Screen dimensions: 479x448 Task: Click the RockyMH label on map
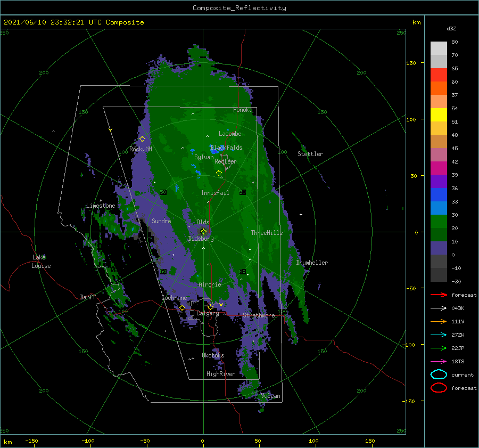tap(141, 149)
